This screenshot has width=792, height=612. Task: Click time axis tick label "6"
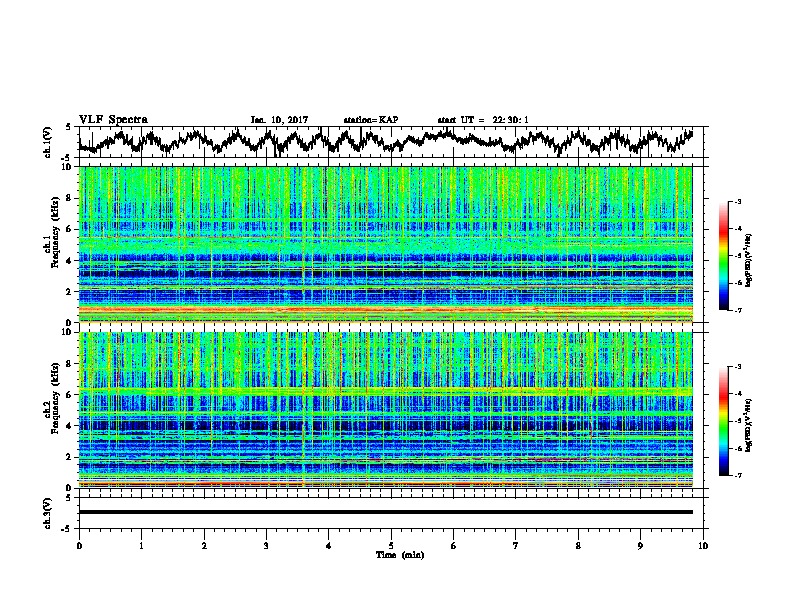pos(454,546)
